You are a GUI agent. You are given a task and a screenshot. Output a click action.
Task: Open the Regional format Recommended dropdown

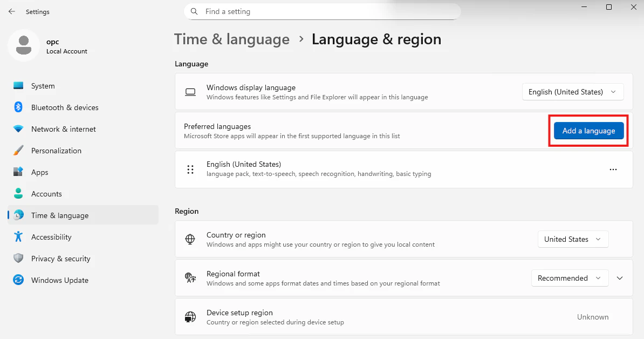[x=569, y=278]
